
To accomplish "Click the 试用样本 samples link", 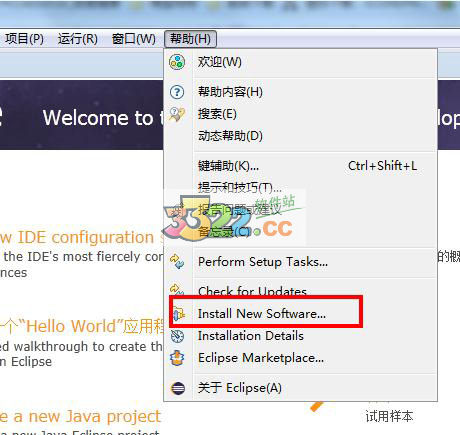I will click(389, 417).
